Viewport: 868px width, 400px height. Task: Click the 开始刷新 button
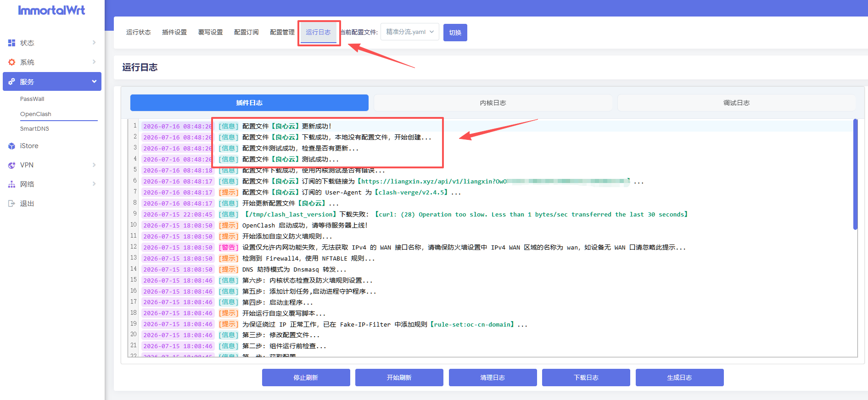399,378
